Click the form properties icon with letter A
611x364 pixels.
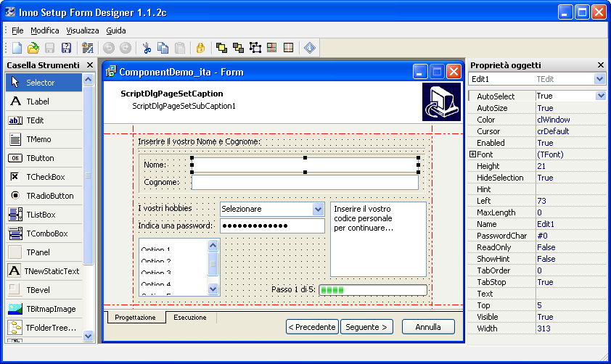click(87, 48)
